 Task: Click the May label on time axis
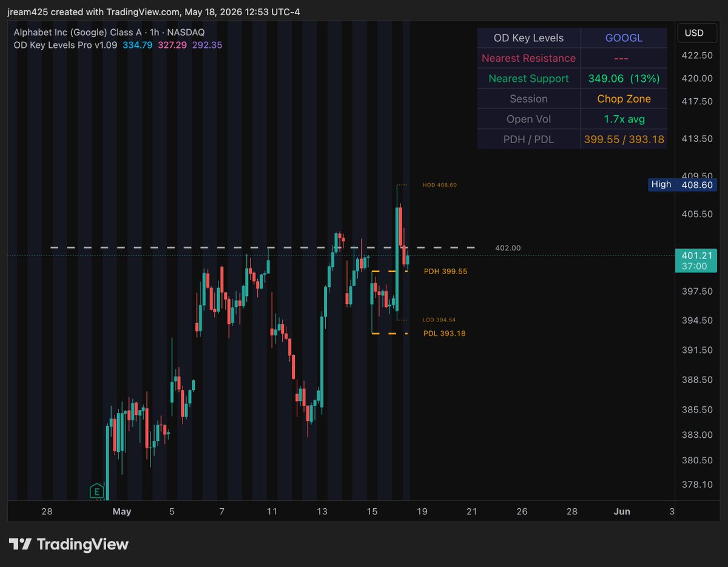click(x=122, y=512)
